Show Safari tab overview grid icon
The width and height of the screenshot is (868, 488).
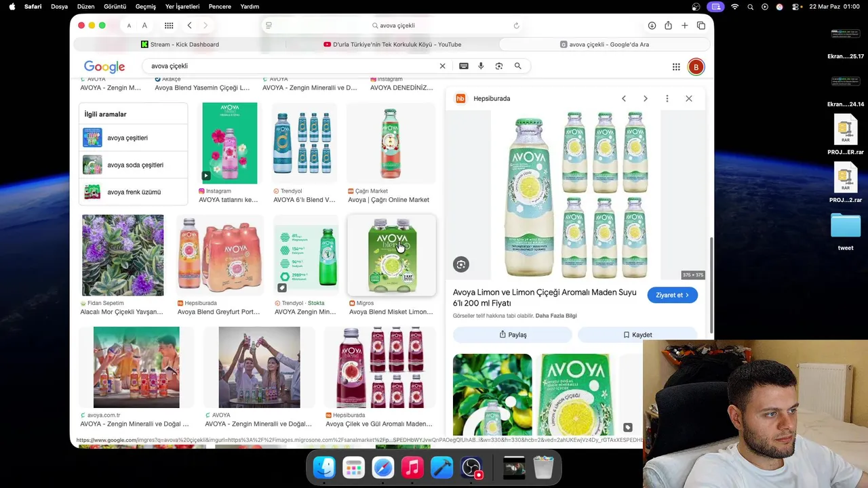(x=169, y=26)
